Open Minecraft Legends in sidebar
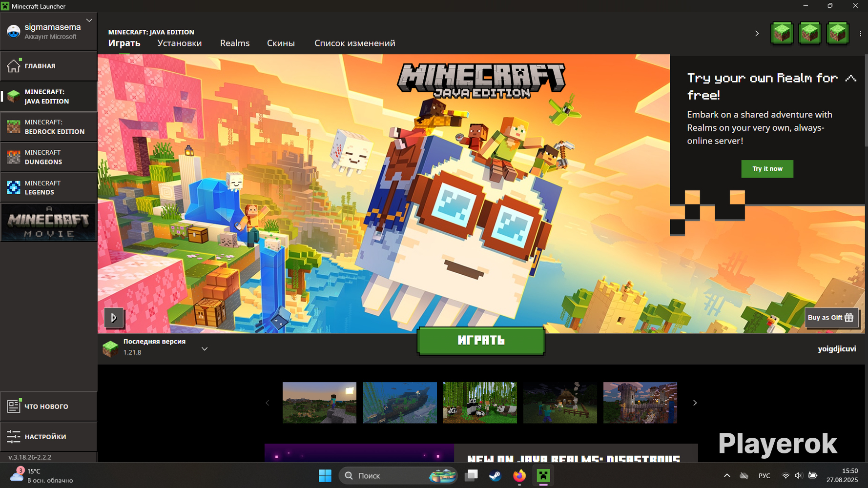Screen dimensions: 868x488 coord(49,187)
